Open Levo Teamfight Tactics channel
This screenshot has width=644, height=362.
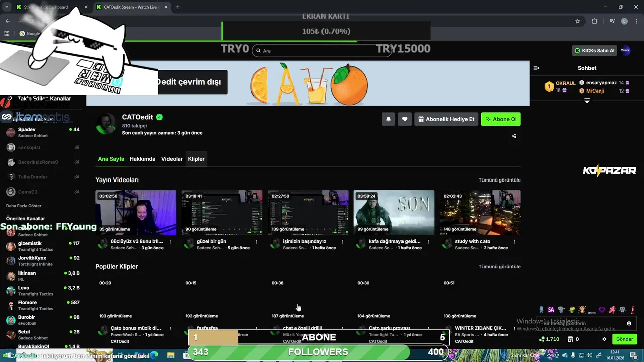pyautogui.click(x=42, y=291)
